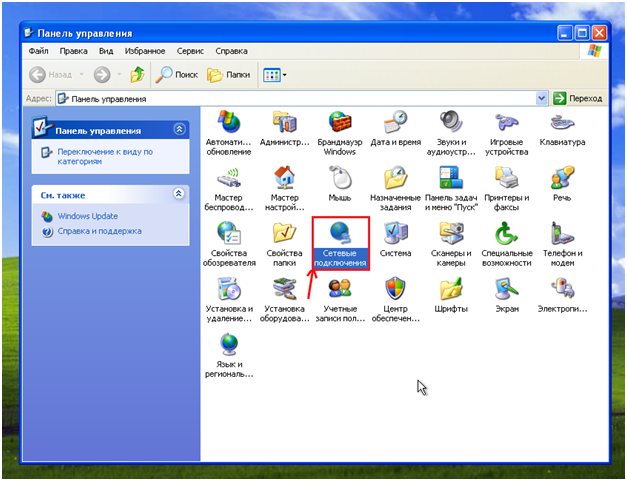This screenshot has height=481, width=627.
Task: Open Клавиатура icon
Action: [x=562, y=129]
